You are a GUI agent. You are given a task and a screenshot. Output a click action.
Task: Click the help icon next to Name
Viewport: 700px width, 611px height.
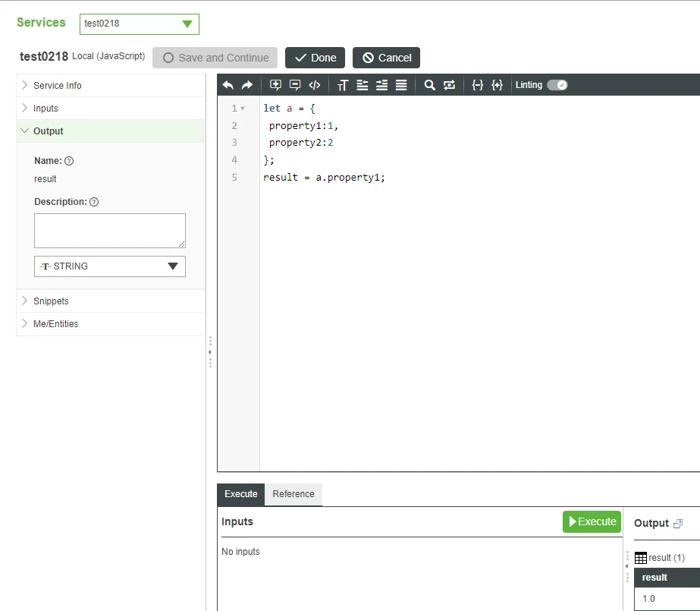coord(69,161)
